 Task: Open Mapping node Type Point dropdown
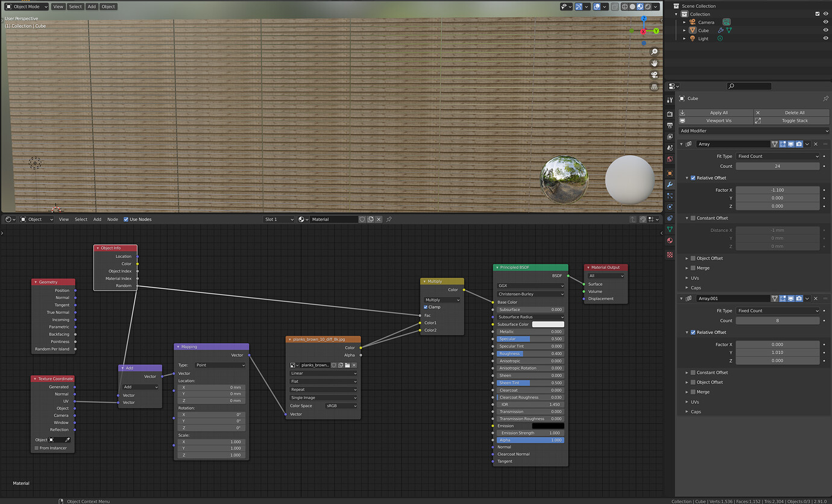pyautogui.click(x=220, y=365)
